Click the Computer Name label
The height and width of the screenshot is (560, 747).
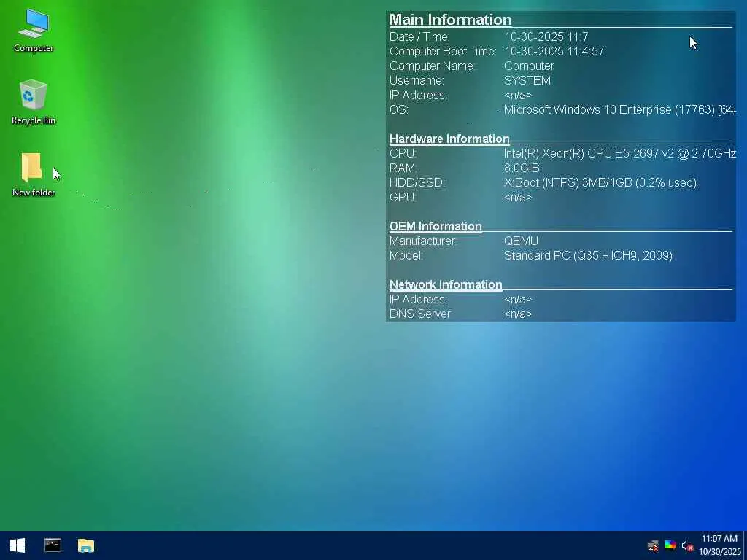(432, 66)
